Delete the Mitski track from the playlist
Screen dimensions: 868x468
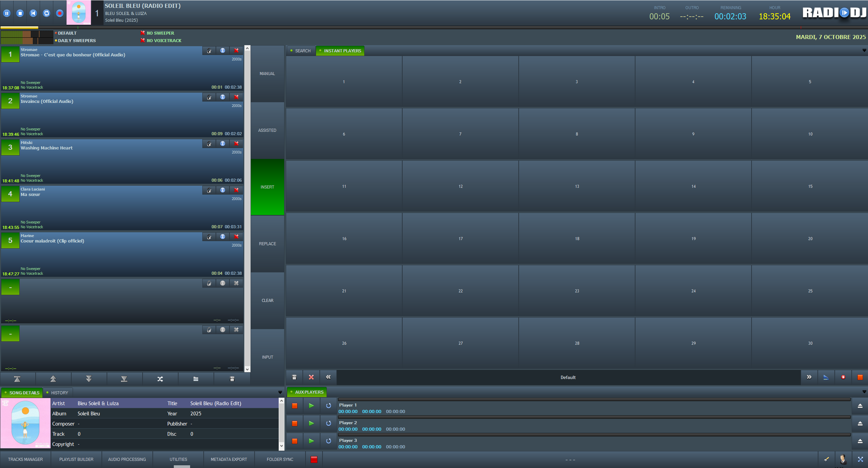(x=236, y=144)
